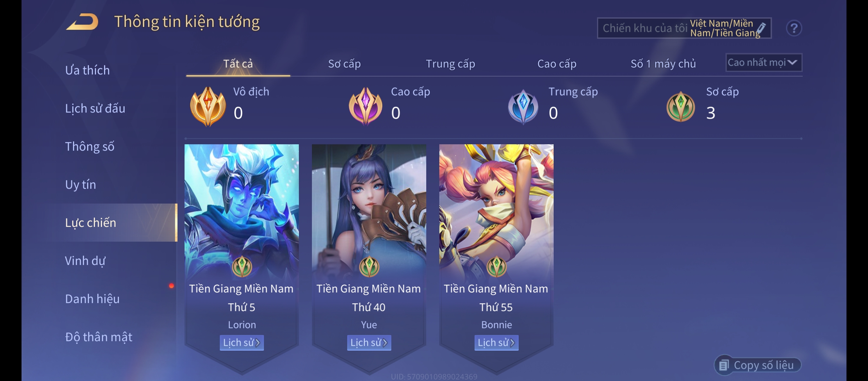Tap the Sơ cấp green badge icon
Viewport: 868px width, 381px height.
(681, 107)
